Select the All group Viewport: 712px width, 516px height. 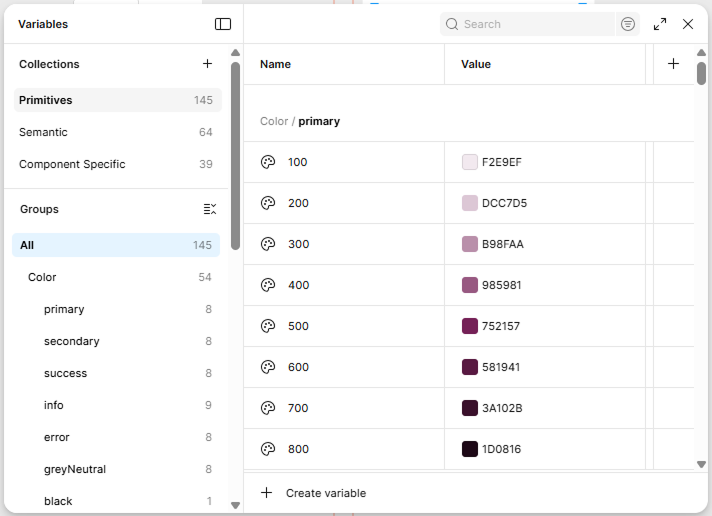116,245
